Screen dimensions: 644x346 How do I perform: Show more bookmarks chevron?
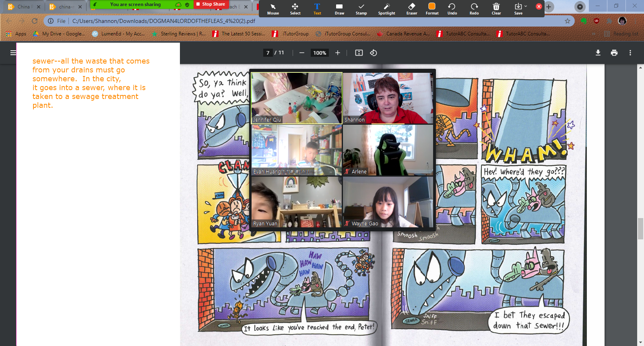[x=594, y=34]
